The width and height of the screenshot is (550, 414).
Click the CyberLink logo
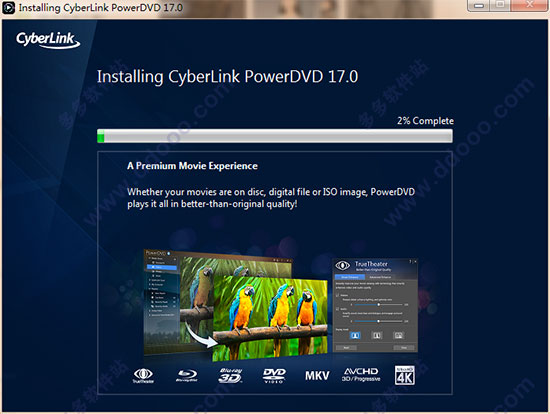[x=48, y=39]
